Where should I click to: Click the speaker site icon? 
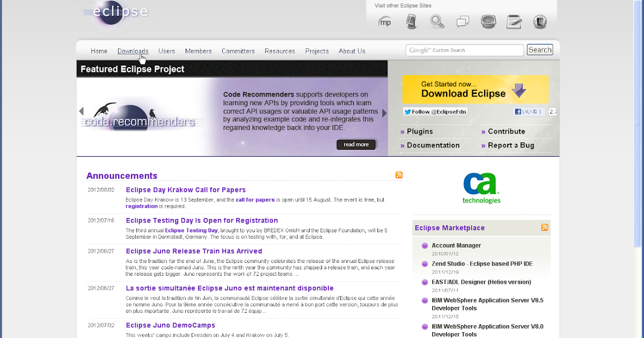(x=488, y=21)
